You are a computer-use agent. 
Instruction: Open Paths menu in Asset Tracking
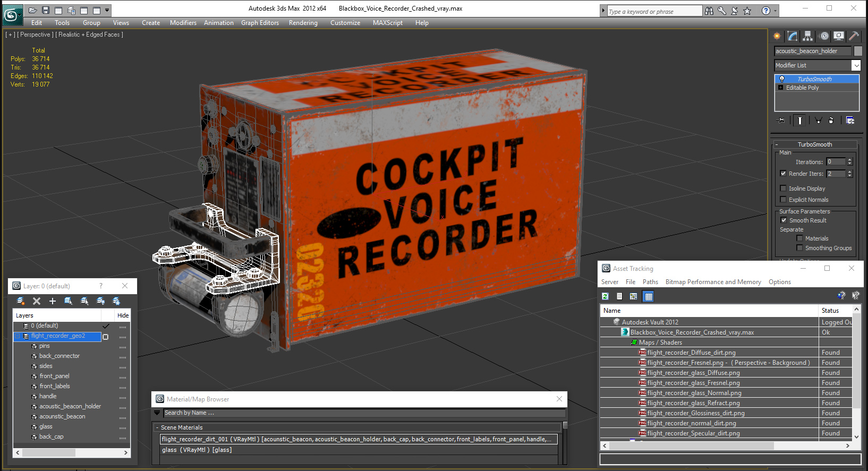click(650, 282)
